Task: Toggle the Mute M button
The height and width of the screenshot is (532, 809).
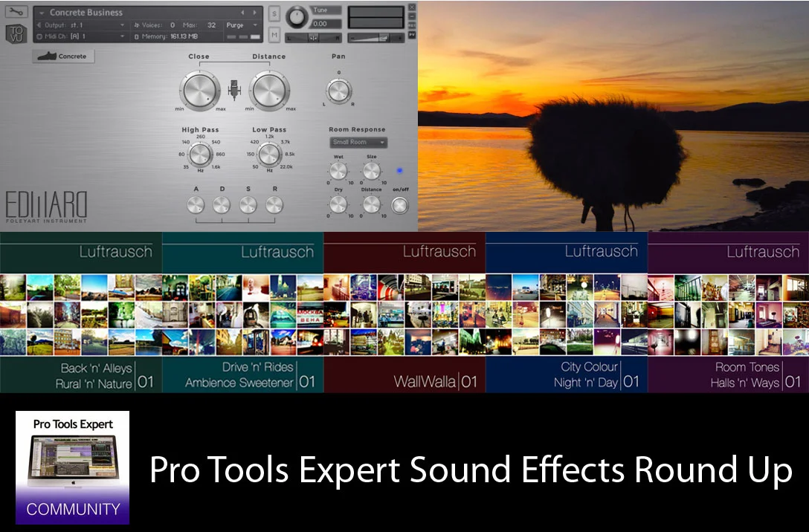Action: [x=274, y=34]
